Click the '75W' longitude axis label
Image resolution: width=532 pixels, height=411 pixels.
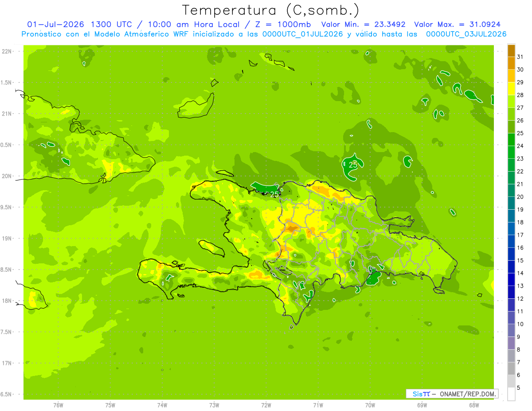(x=110, y=406)
